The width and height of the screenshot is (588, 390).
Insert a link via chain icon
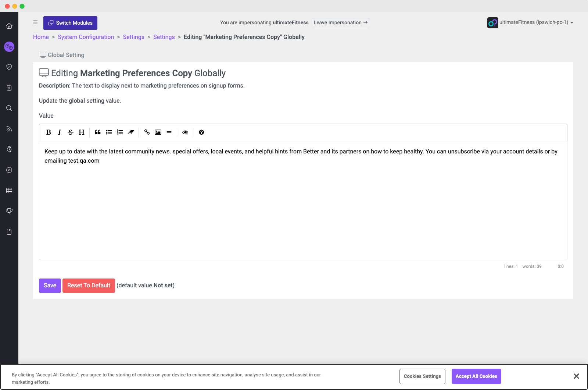[147, 132]
